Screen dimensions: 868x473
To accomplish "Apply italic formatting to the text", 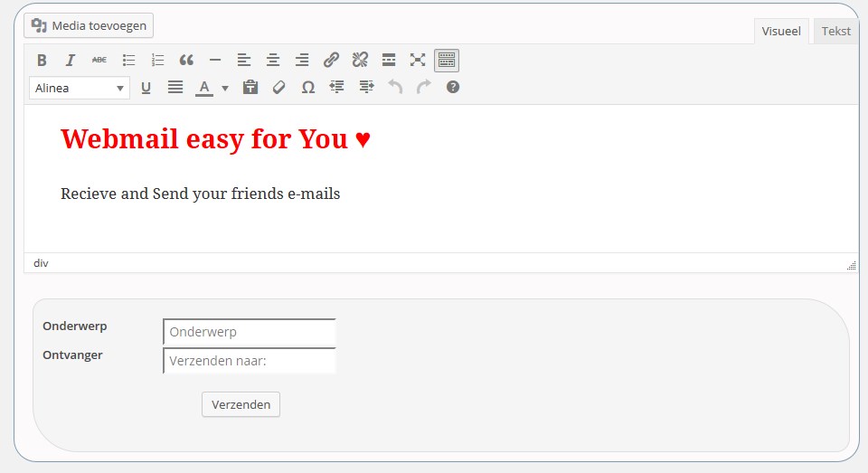I will (71, 60).
